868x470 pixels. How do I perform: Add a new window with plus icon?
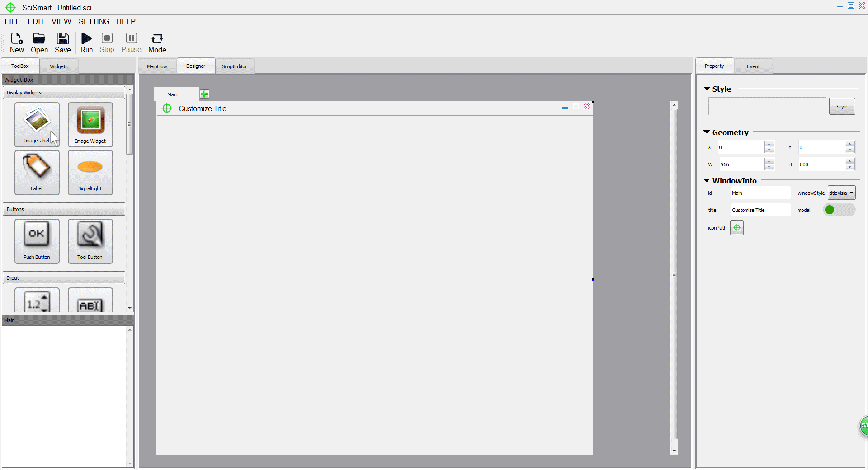204,94
